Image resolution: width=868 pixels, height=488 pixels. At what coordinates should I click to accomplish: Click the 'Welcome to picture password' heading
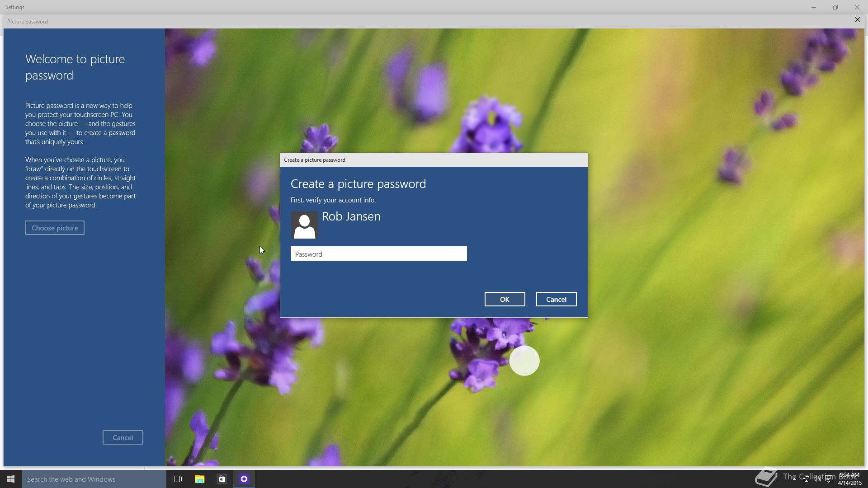tap(75, 67)
